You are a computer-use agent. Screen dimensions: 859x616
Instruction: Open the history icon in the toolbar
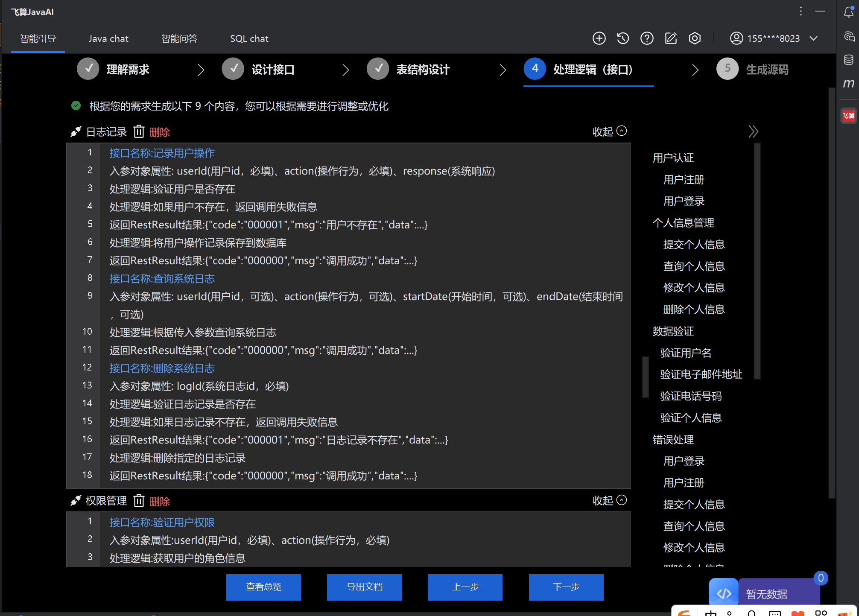[623, 38]
